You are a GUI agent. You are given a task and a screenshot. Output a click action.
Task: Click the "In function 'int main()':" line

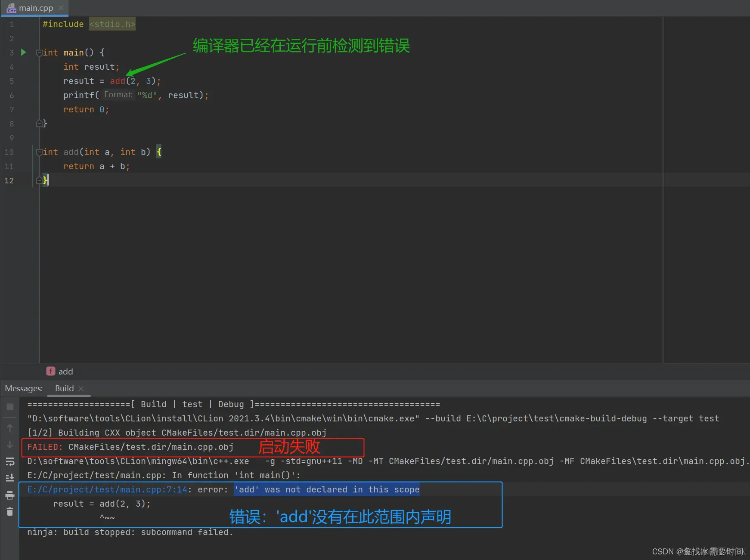[164, 475]
